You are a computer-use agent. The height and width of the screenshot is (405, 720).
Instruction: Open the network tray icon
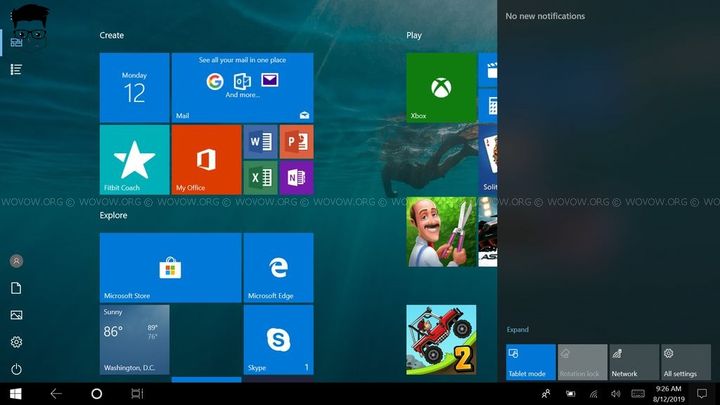594,394
